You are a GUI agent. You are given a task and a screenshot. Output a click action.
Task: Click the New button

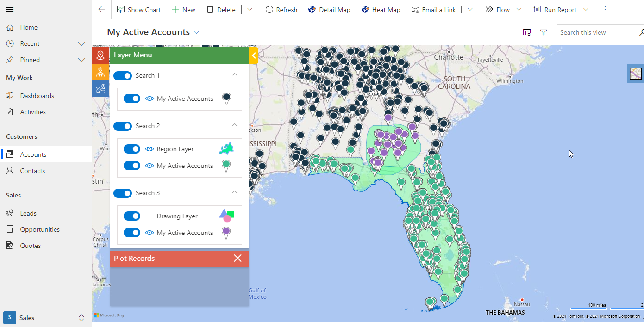tap(183, 9)
